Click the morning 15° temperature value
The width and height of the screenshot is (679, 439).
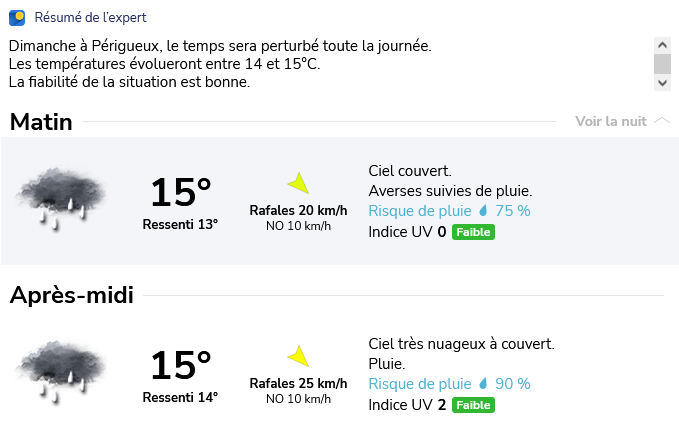click(181, 191)
